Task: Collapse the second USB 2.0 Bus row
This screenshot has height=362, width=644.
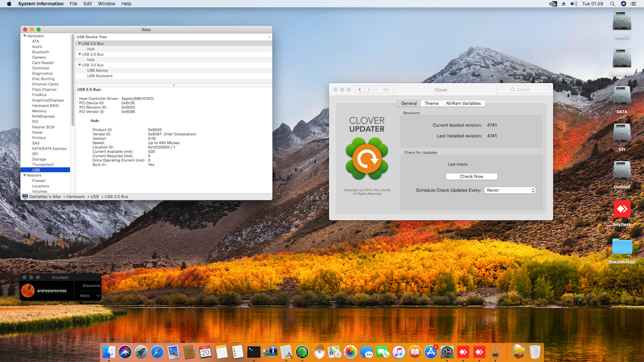Action: click(x=79, y=54)
